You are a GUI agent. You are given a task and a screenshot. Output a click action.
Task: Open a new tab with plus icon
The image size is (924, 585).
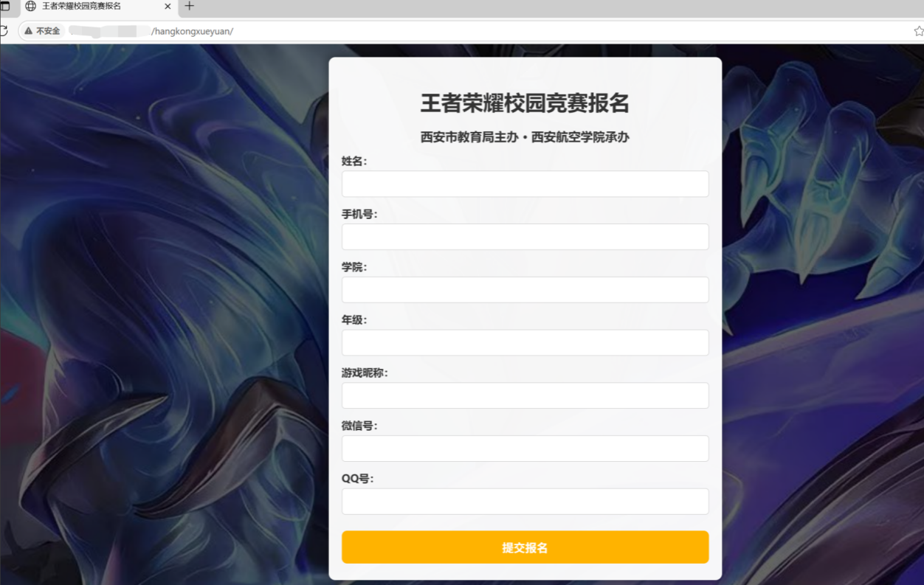(x=189, y=6)
